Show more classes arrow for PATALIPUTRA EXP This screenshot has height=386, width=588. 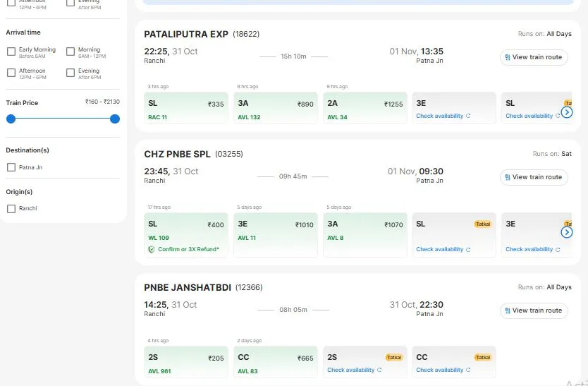point(567,112)
